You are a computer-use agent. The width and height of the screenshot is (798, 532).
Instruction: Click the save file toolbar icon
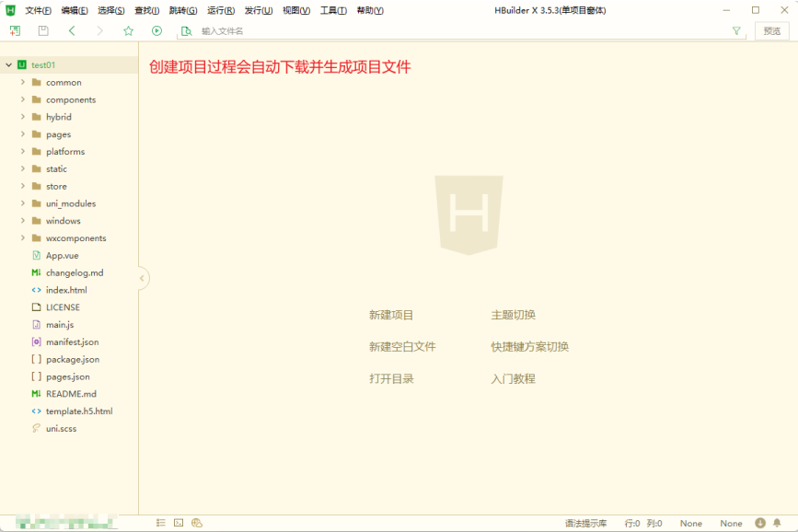click(x=43, y=31)
